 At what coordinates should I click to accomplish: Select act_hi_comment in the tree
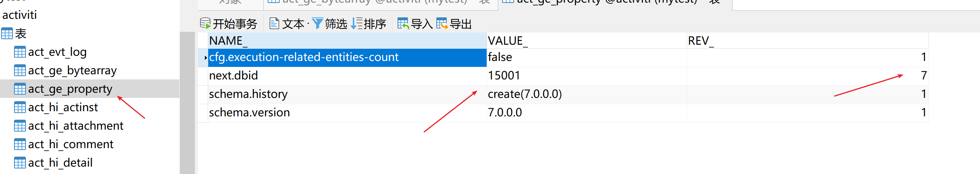point(71,144)
